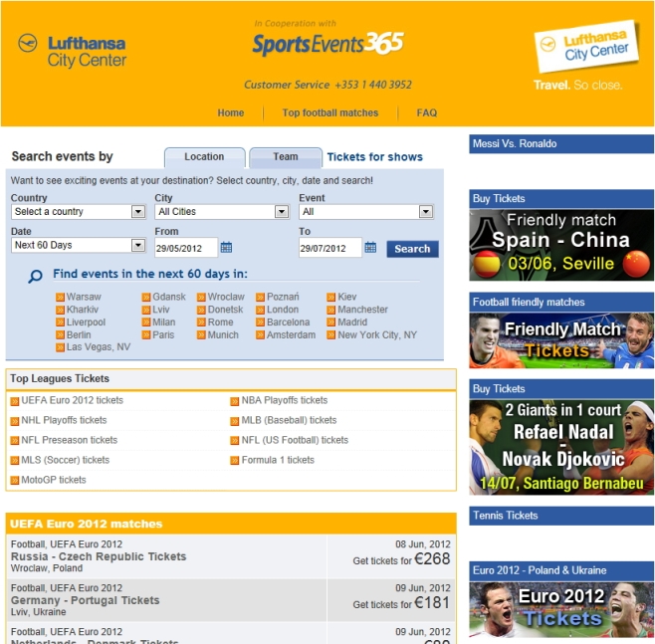Go to Home in the top navigation
The width and height of the screenshot is (655, 644).
click(231, 112)
